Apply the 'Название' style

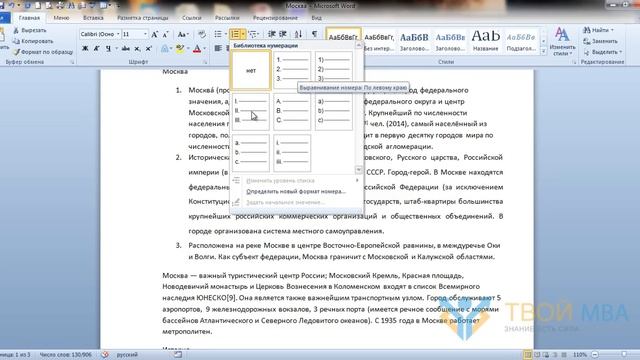[485, 41]
